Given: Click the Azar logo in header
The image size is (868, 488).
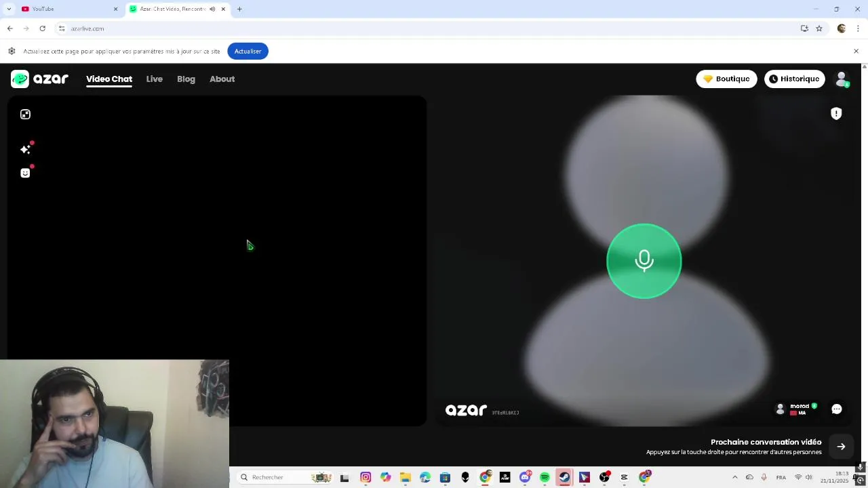Looking at the screenshot, I should tap(39, 79).
